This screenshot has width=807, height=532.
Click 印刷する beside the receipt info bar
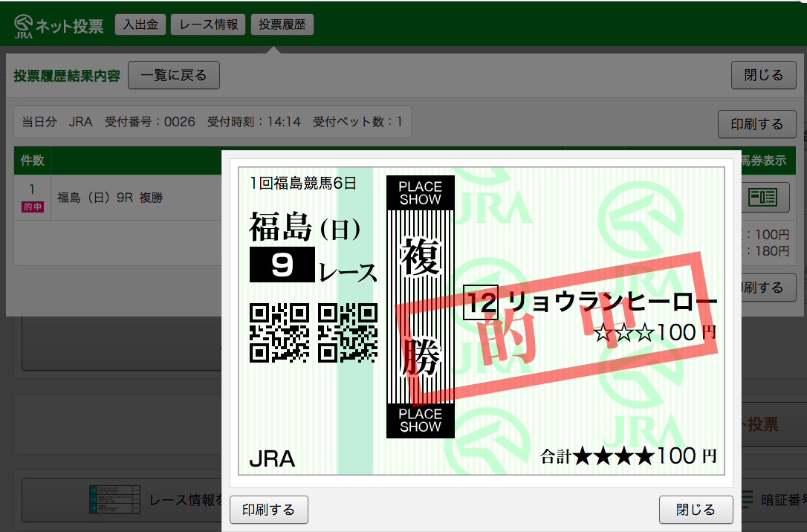756,124
